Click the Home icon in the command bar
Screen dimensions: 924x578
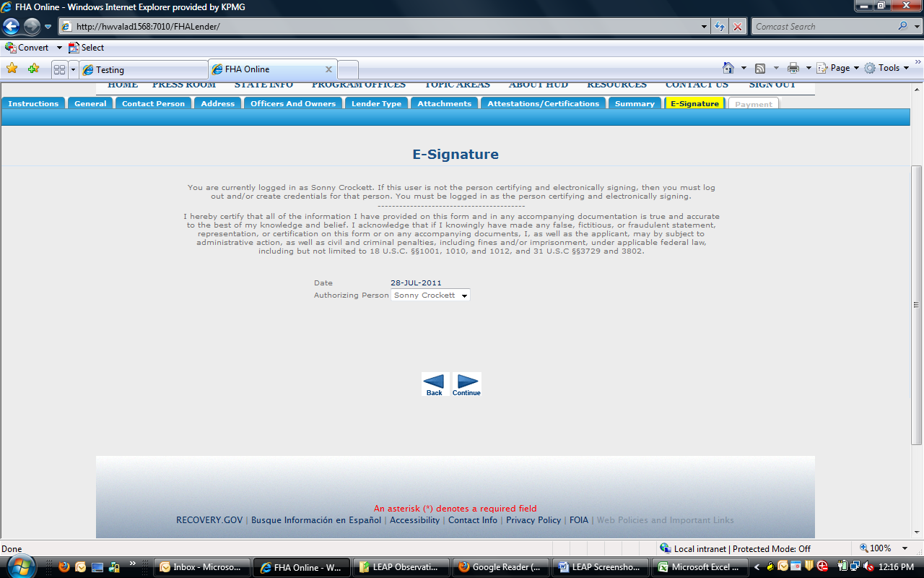(729, 68)
